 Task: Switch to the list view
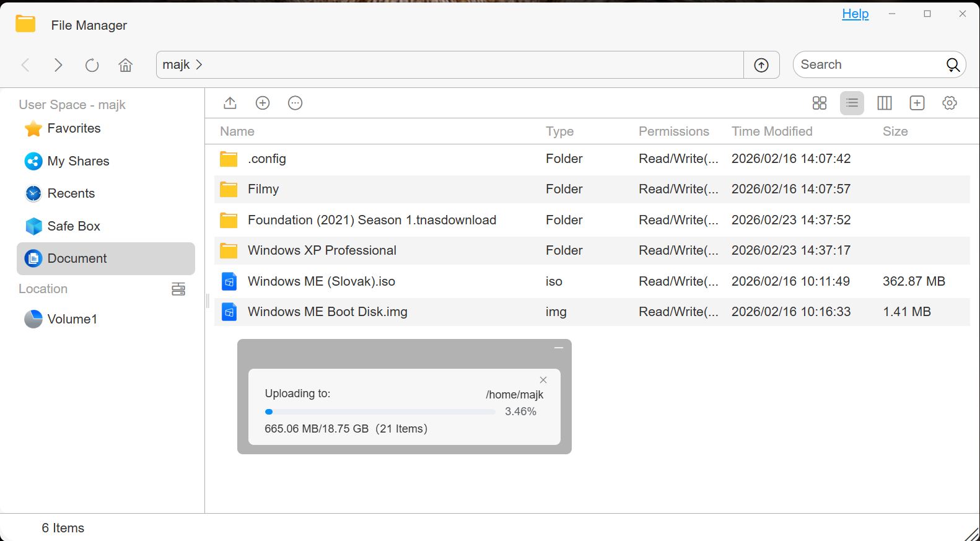pos(852,103)
